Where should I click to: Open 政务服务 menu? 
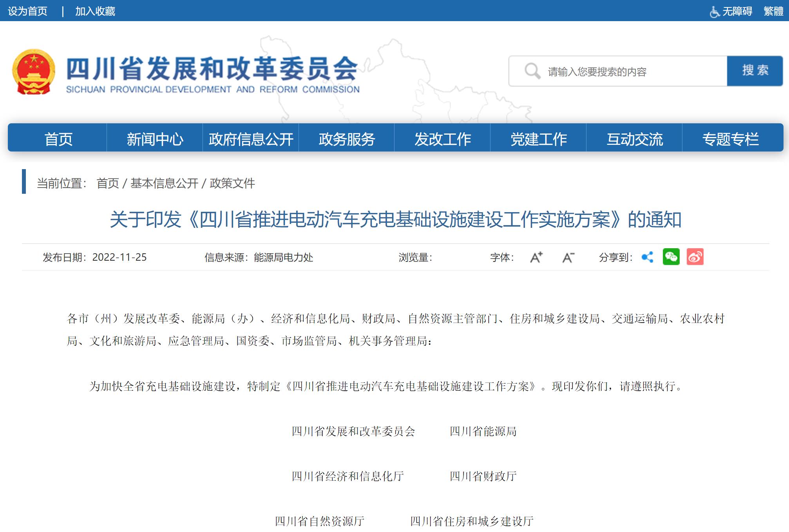pos(347,139)
